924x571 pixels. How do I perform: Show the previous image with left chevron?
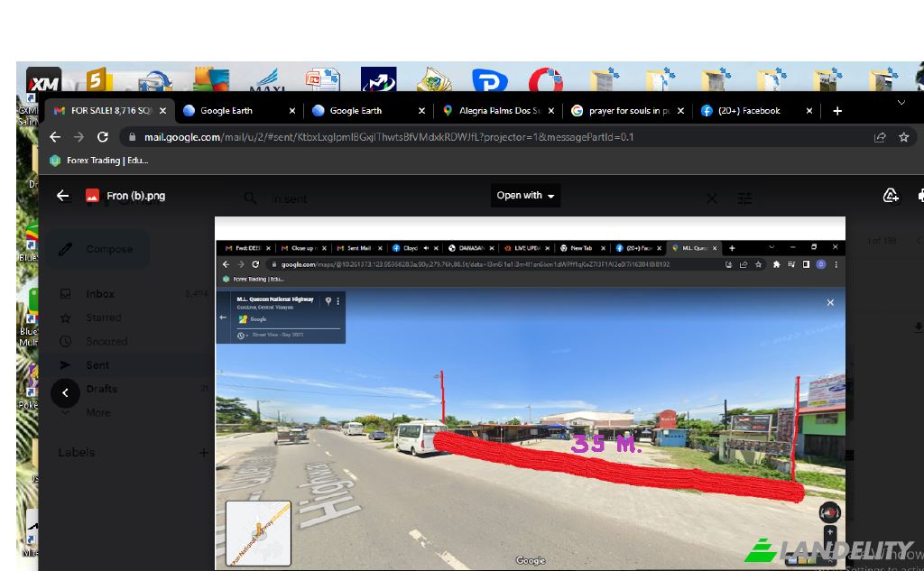[65, 392]
